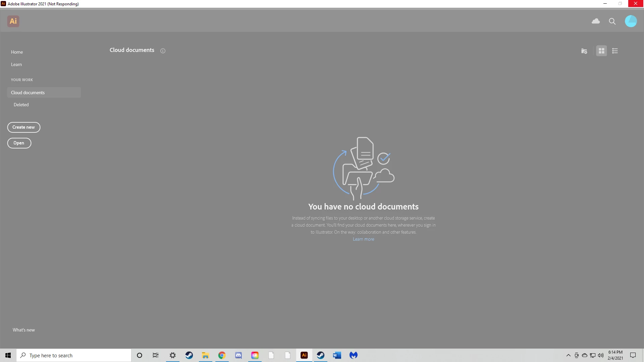Screen dimensions: 644x362
Task: Open Discord from the taskbar
Action: pos(238,355)
